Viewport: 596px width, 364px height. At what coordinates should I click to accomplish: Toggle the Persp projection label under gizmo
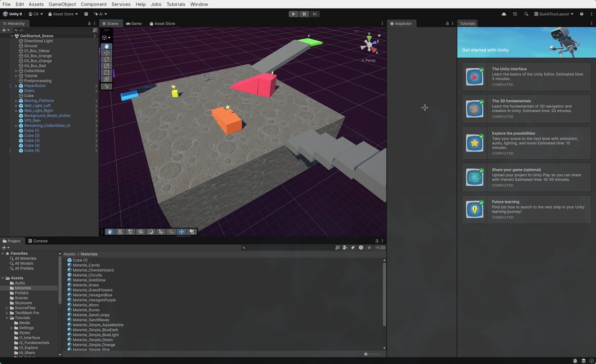tap(369, 60)
